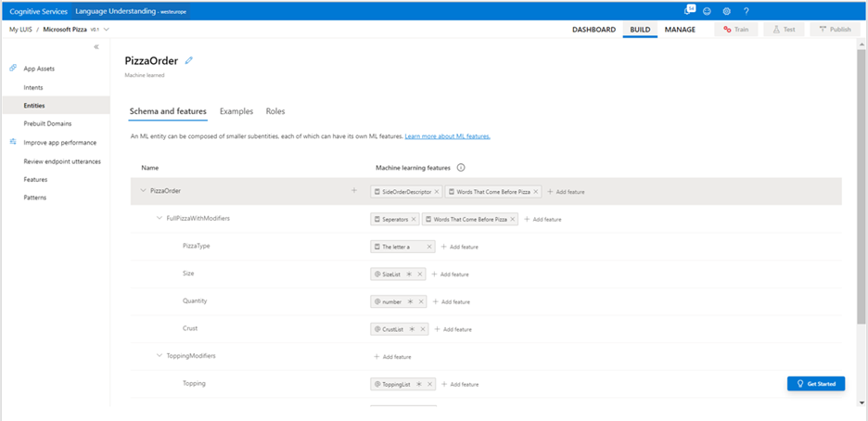Image resolution: width=868 pixels, height=421 pixels.
Task: Click the vertical scrollbar thumb
Action: (861, 185)
